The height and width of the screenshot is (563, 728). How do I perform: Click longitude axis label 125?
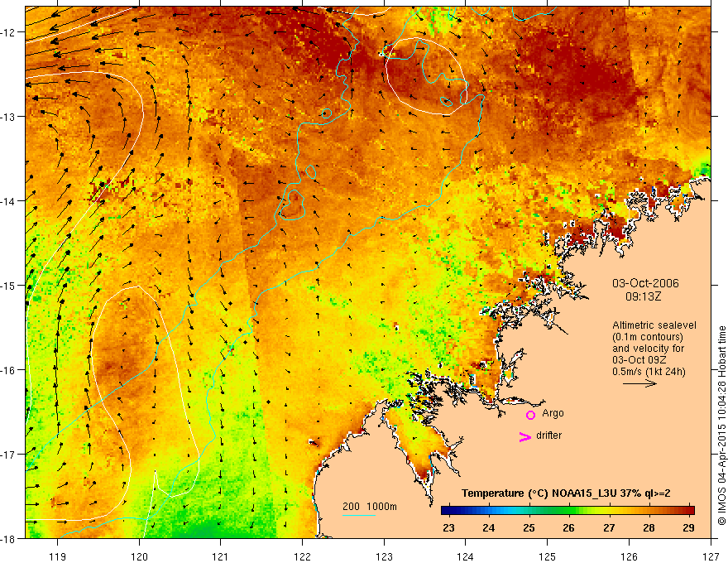[x=548, y=556]
